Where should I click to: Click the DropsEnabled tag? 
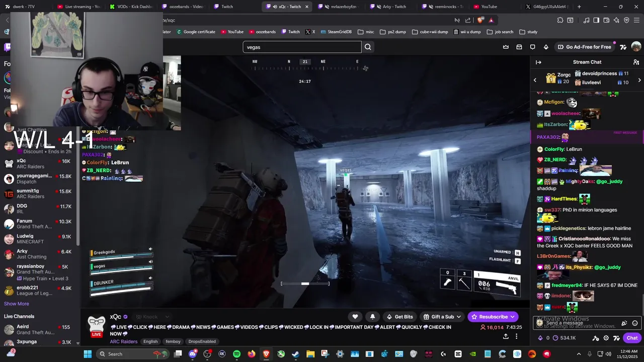click(202, 341)
